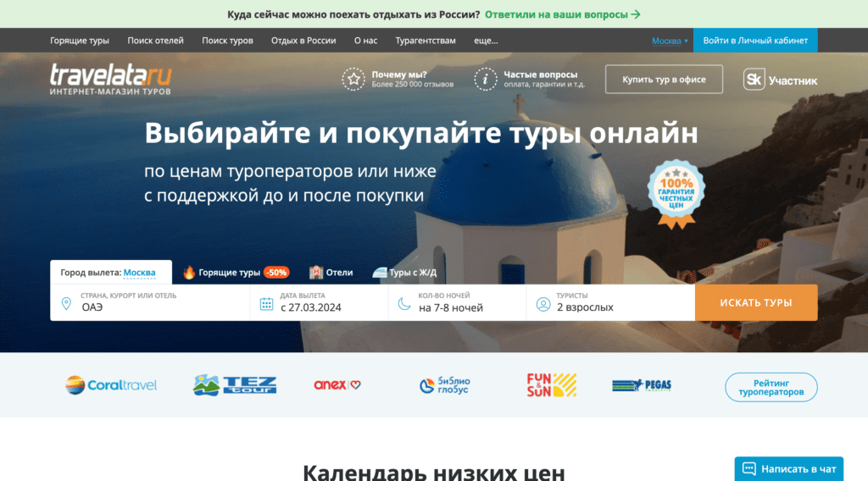The image size is (868, 481).
Task: Open the Дата вылета date selector
Action: pyautogui.click(x=319, y=302)
